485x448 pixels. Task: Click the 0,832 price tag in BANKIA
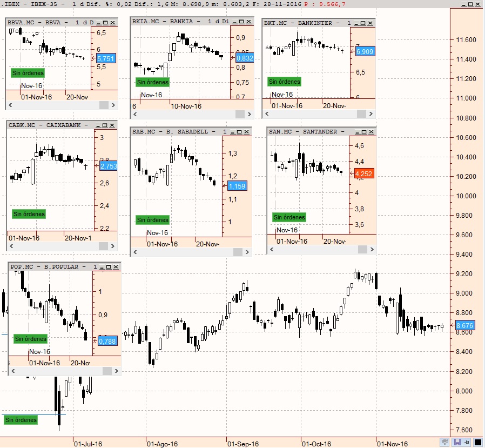(x=245, y=58)
